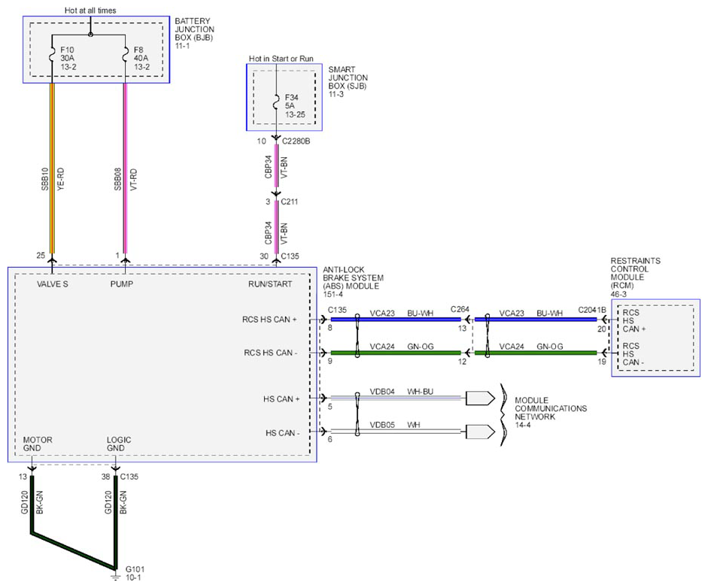Click the "C264" connector label
708x588 pixels.
[460, 309]
